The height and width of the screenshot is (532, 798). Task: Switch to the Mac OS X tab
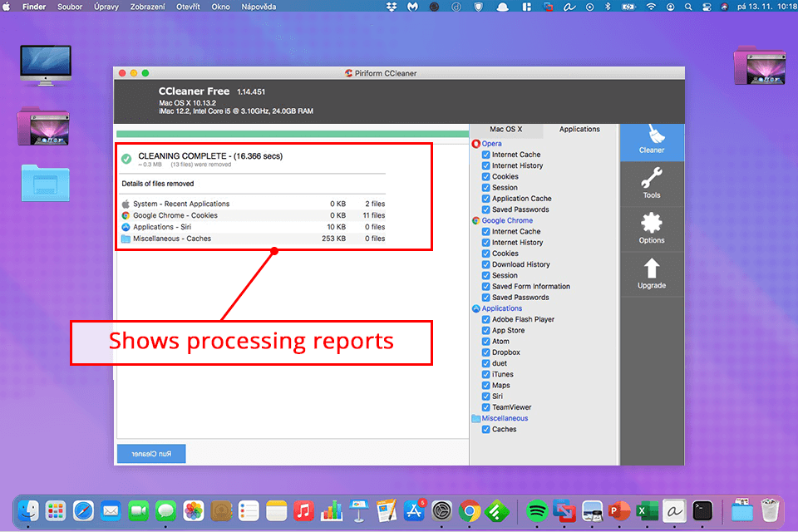506,130
